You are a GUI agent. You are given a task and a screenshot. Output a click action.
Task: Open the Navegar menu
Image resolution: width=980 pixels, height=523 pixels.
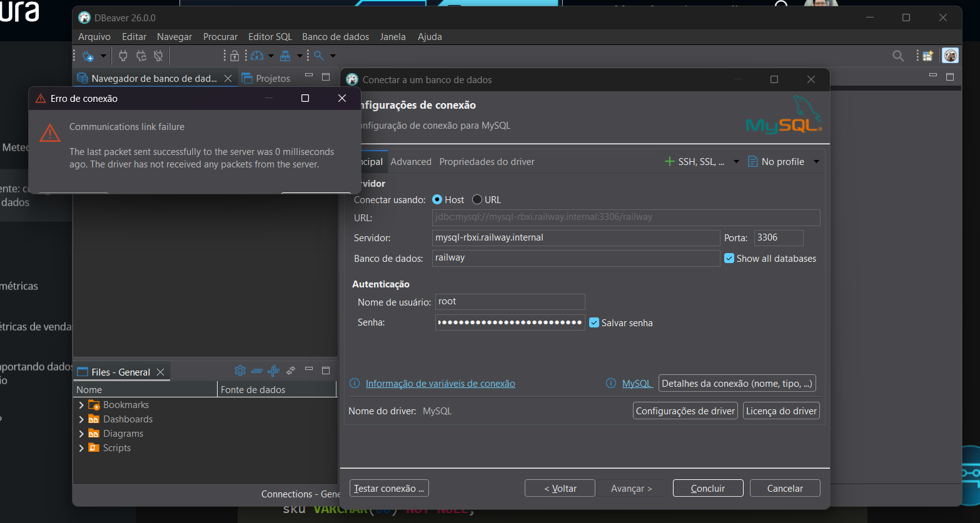[174, 37]
